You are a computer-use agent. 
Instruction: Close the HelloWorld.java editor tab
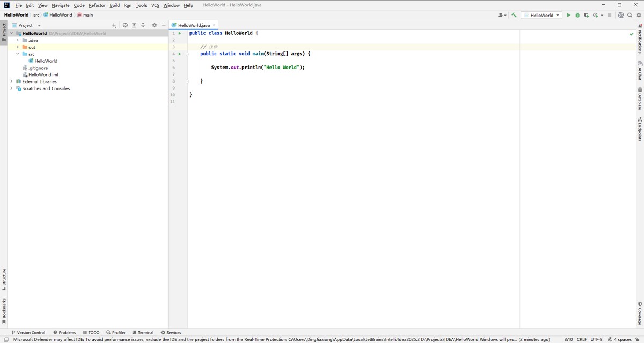tap(214, 25)
